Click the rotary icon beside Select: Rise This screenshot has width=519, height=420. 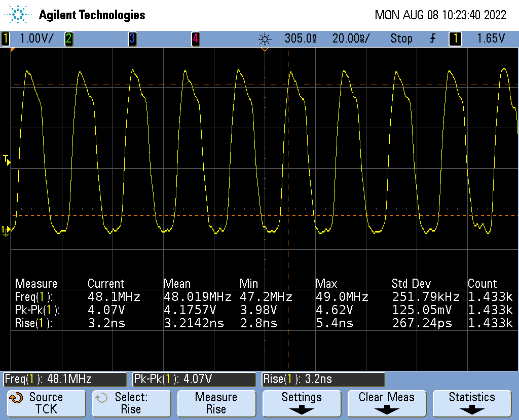(x=102, y=398)
